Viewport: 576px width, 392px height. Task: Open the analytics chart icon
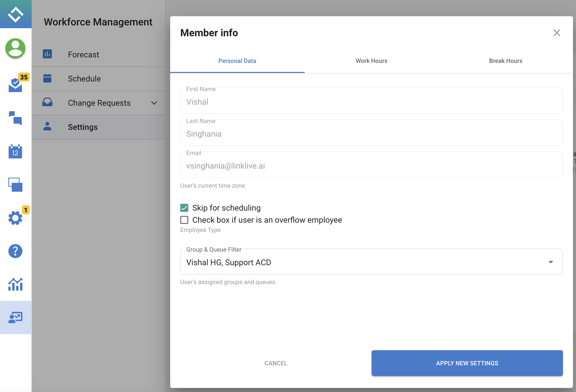point(15,285)
